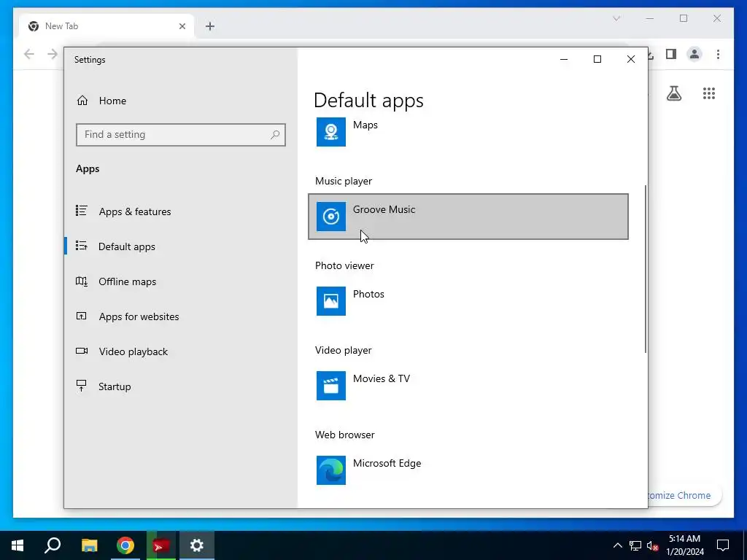Open the Google apps grid in Chrome

click(x=709, y=93)
